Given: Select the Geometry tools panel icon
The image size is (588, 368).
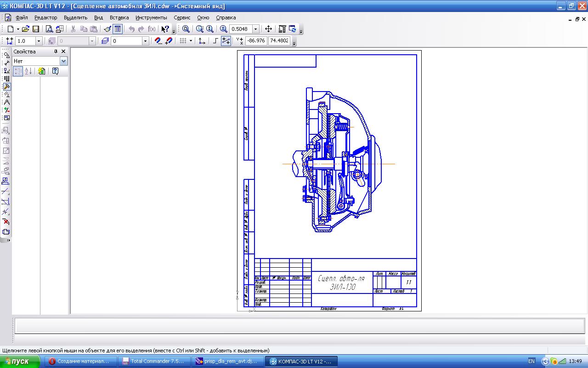Looking at the screenshot, I should click(x=6, y=55).
